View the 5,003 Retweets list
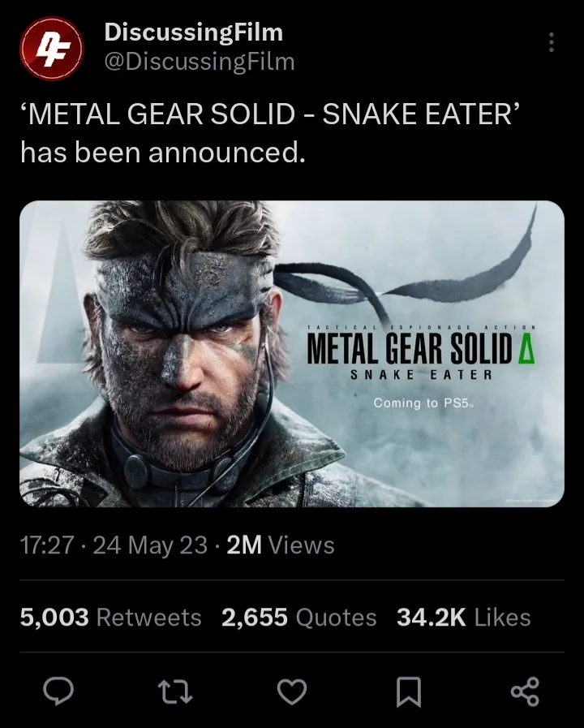This screenshot has height=728, width=584. tap(110, 618)
